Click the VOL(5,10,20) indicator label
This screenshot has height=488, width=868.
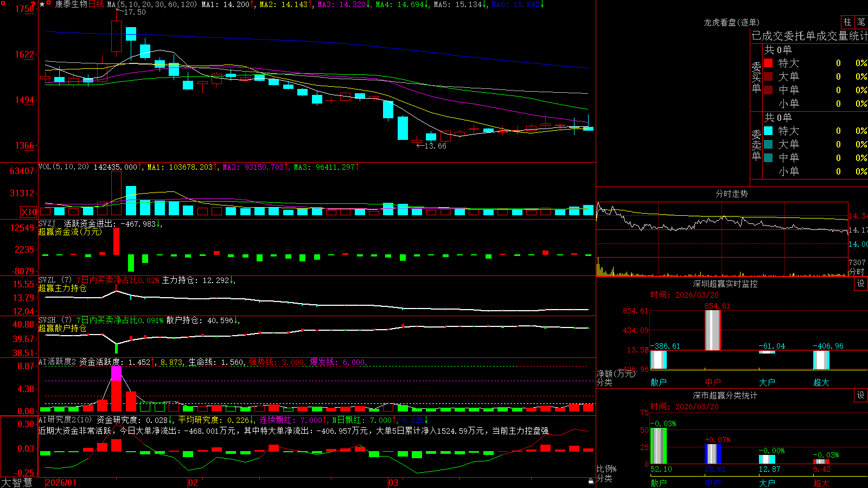pos(63,167)
